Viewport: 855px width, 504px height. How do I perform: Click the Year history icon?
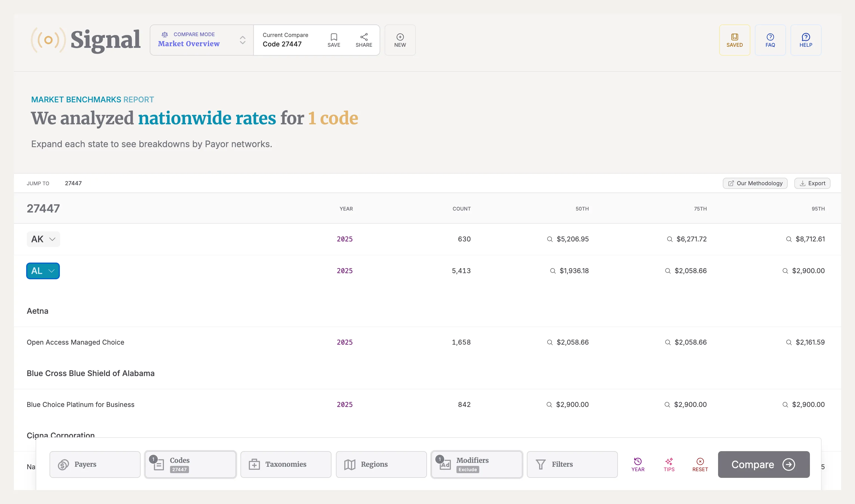pos(638,461)
